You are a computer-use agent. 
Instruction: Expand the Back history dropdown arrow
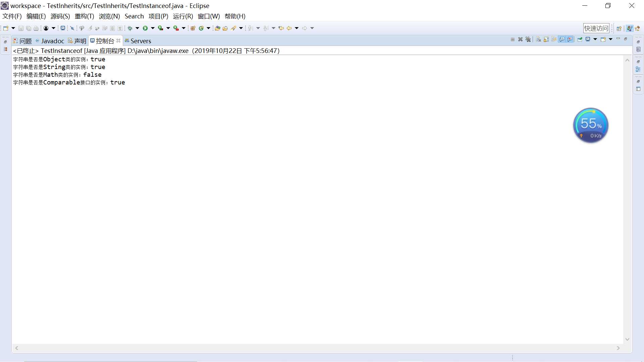tap(297, 28)
